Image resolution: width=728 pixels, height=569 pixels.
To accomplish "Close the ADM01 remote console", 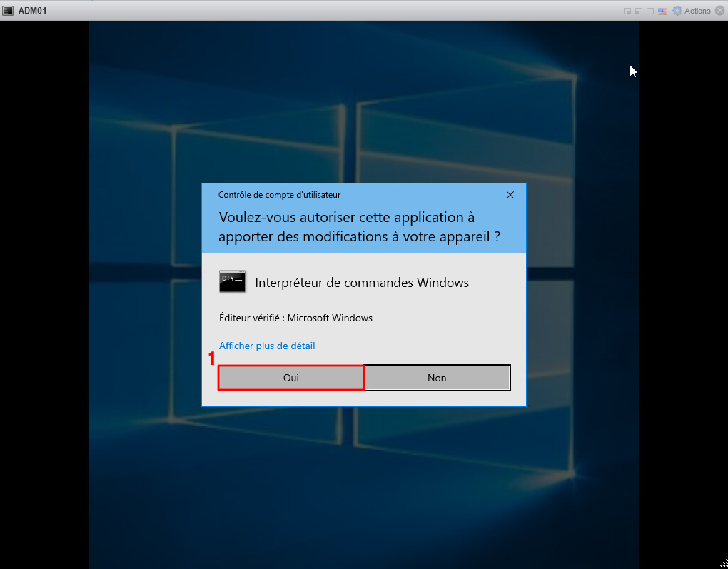I will pyautogui.click(x=719, y=11).
